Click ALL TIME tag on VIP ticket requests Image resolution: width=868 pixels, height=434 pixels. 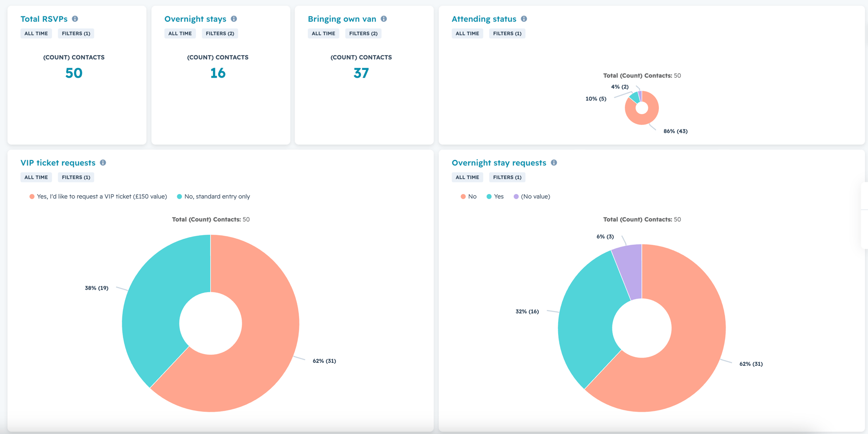(36, 177)
